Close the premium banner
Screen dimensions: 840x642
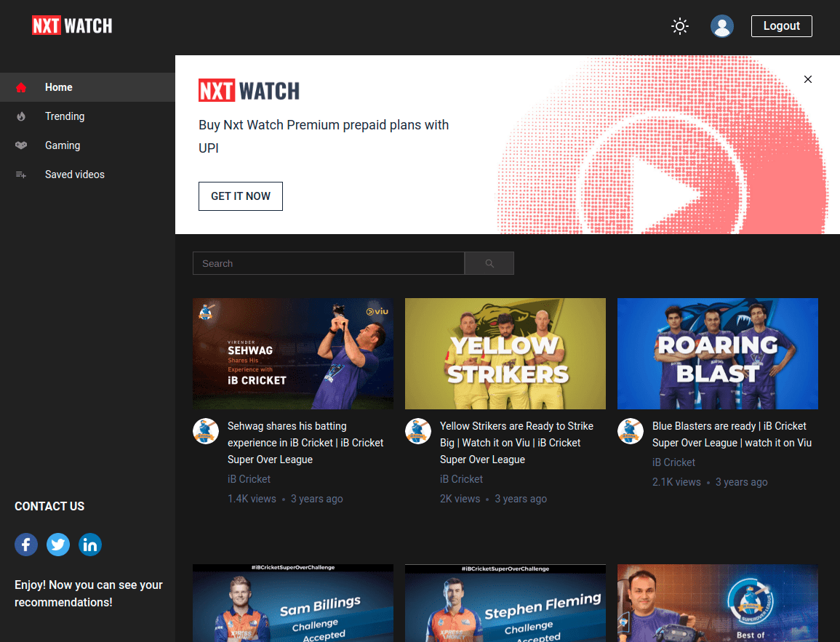click(808, 79)
